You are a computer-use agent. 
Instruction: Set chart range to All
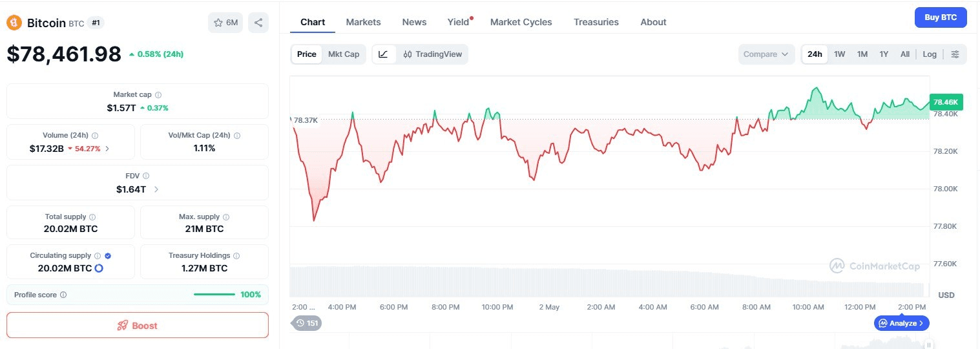pyautogui.click(x=905, y=54)
